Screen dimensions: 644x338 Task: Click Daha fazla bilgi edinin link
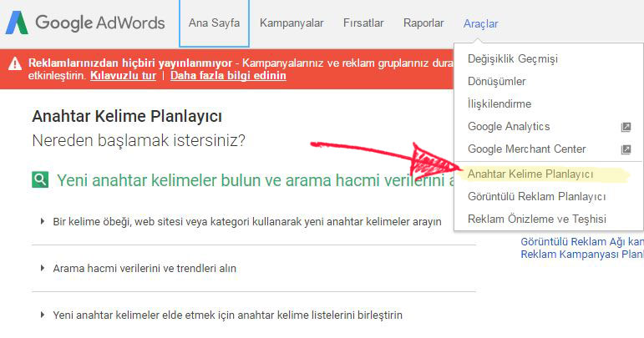coord(228,75)
